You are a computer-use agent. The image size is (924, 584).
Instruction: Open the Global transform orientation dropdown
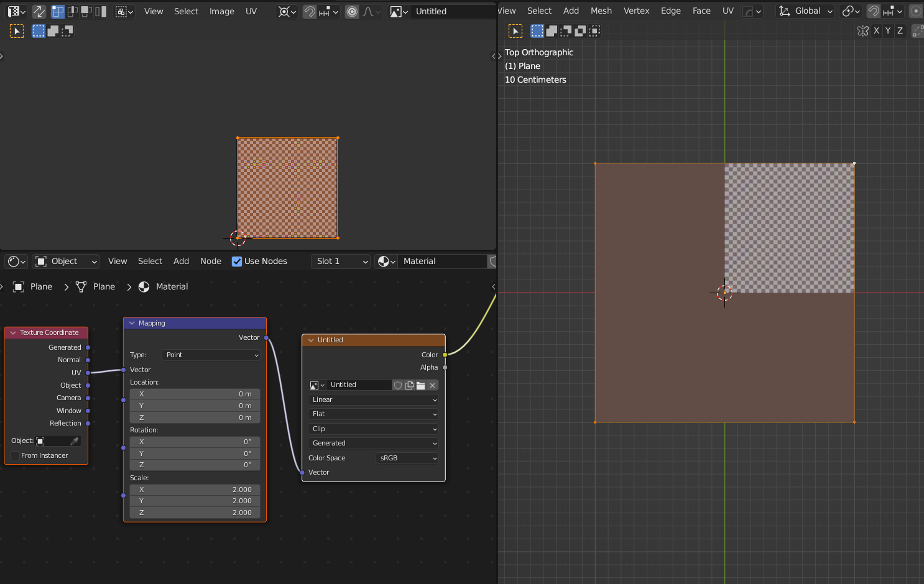pos(806,11)
